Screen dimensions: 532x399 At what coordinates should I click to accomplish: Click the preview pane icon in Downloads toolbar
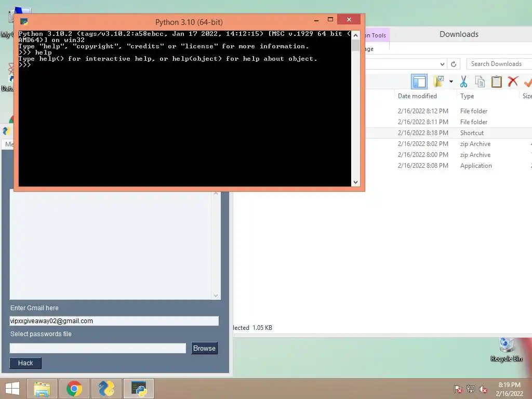coord(419,82)
